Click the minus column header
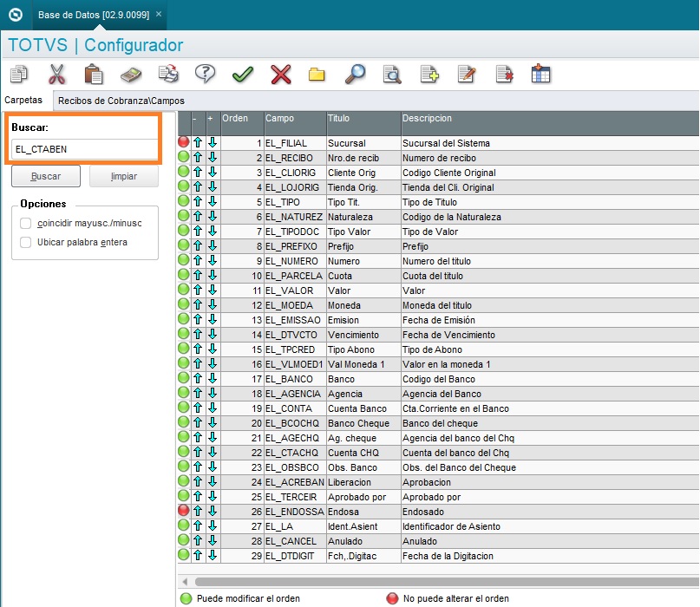Image resolution: width=700 pixels, height=607 pixels. tap(199, 123)
